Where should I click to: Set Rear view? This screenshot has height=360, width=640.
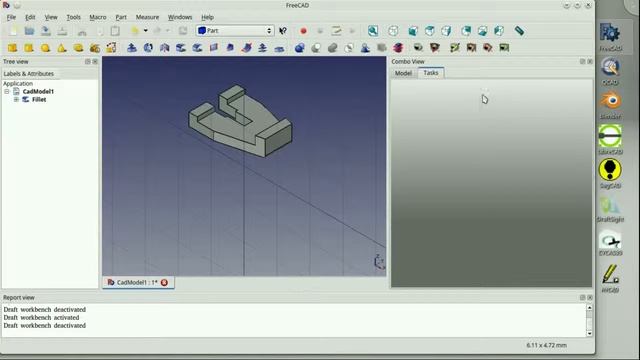coord(466,31)
